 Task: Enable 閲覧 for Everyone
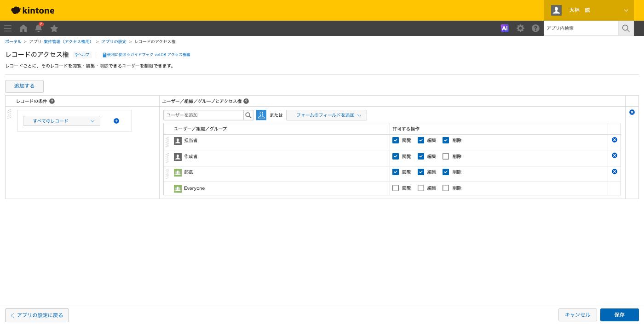(x=396, y=188)
